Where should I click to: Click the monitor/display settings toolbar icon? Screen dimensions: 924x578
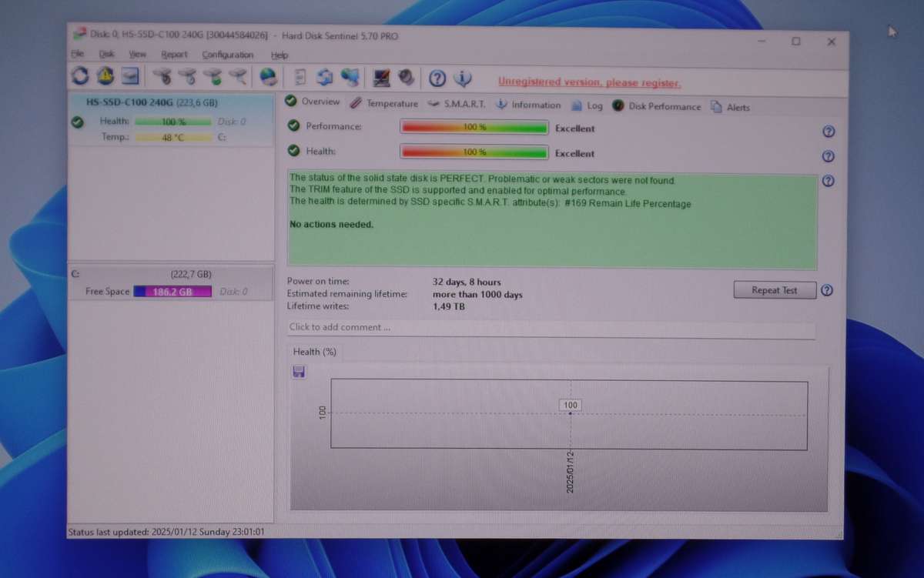point(380,77)
